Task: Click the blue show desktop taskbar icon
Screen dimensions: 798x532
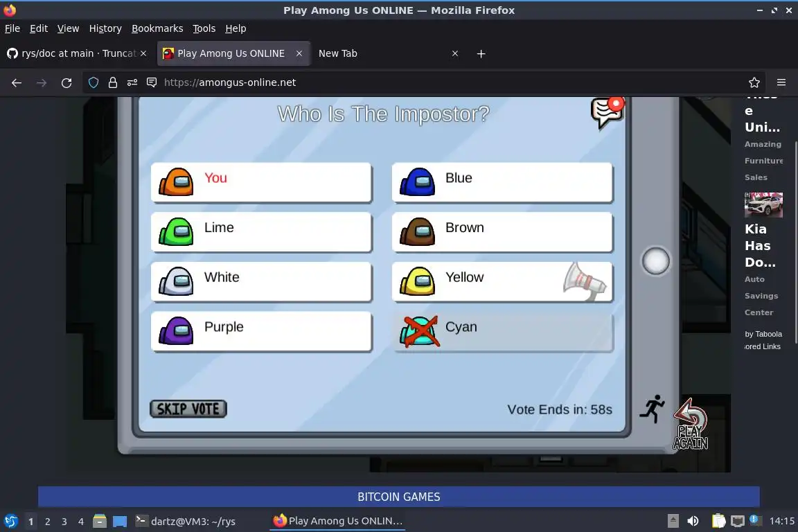Action: click(120, 522)
